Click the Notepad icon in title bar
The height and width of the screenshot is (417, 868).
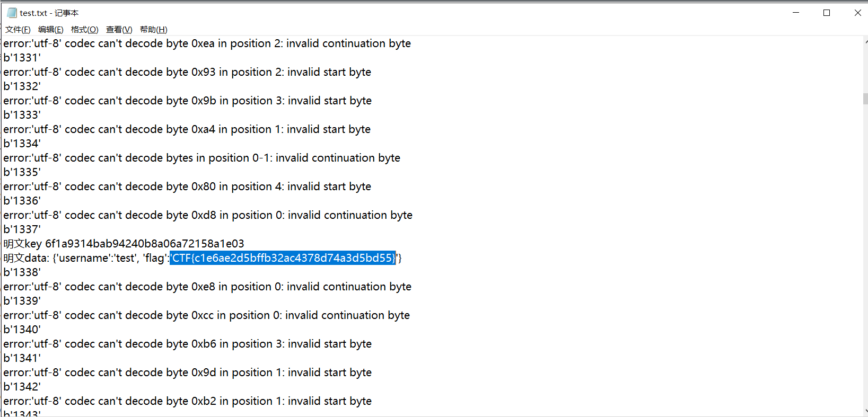[12, 13]
